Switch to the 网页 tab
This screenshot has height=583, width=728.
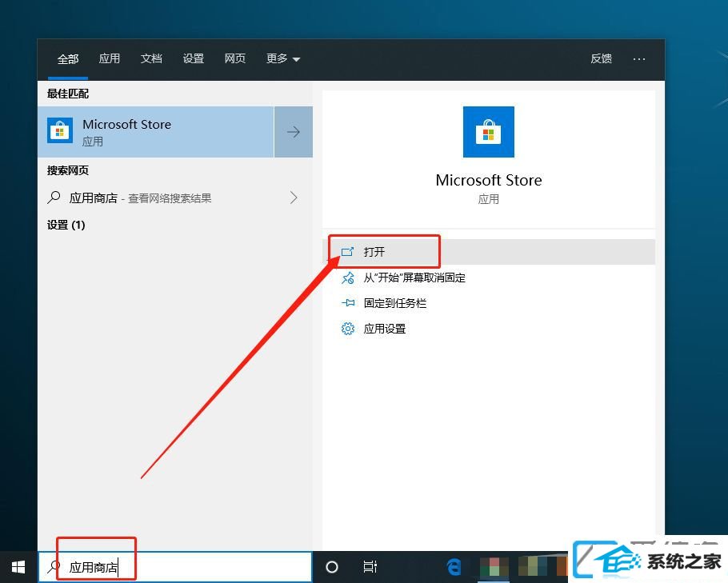(x=235, y=58)
